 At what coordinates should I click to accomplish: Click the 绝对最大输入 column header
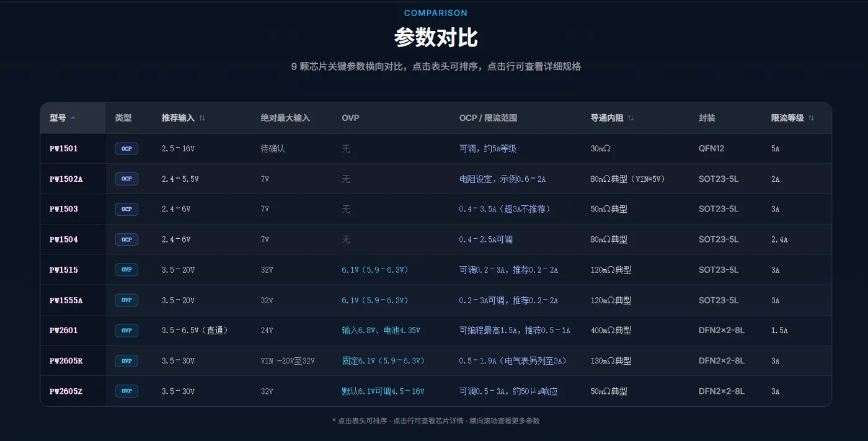click(x=285, y=118)
